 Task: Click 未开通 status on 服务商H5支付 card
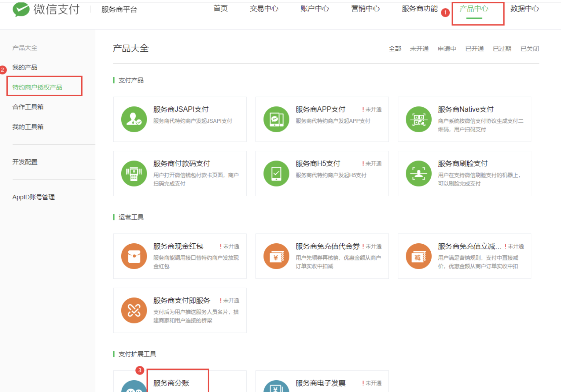click(372, 163)
